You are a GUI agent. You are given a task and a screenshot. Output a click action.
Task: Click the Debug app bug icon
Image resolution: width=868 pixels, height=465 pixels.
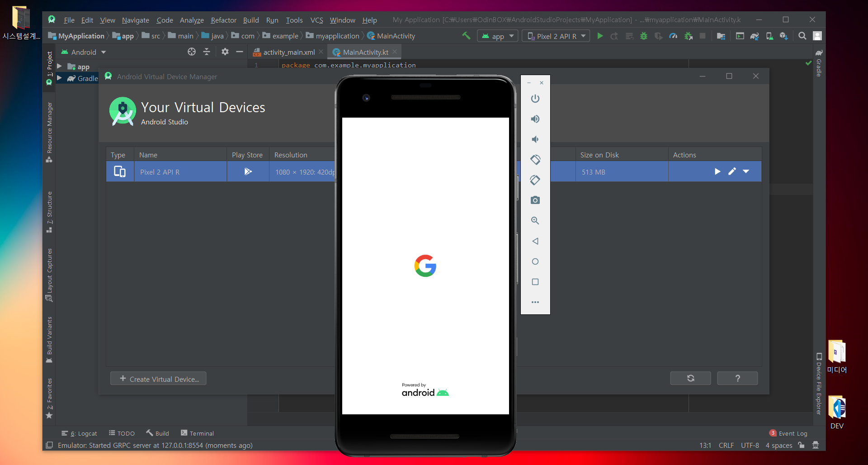point(644,36)
